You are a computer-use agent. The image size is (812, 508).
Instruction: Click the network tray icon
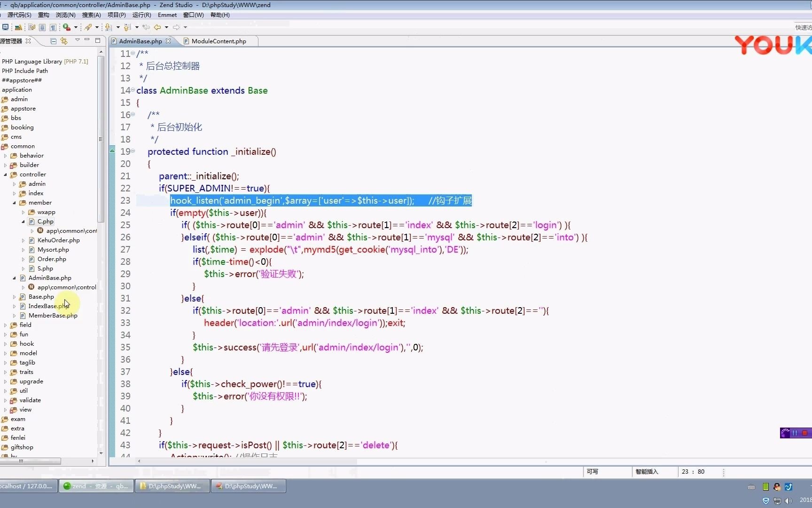[777, 501]
